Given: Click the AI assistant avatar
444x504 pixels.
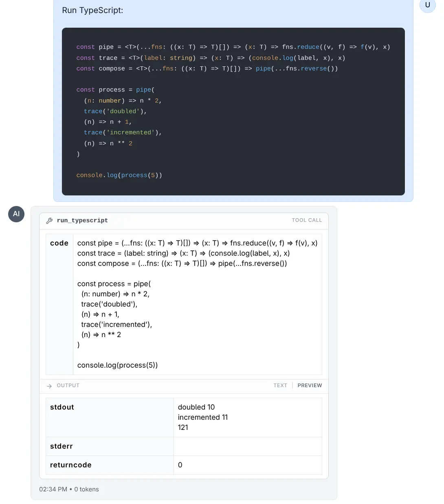Looking at the screenshot, I should coord(16,214).
